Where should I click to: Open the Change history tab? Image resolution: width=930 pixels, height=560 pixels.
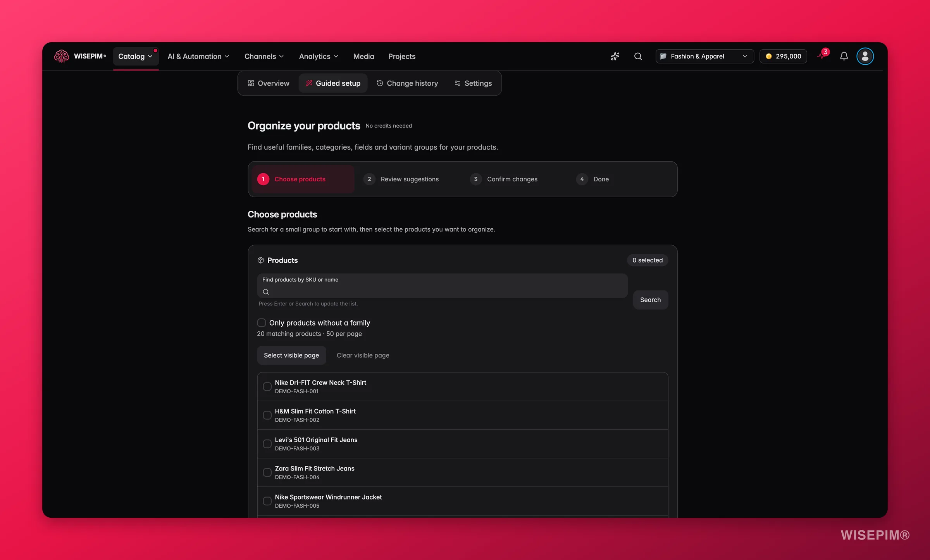click(408, 83)
